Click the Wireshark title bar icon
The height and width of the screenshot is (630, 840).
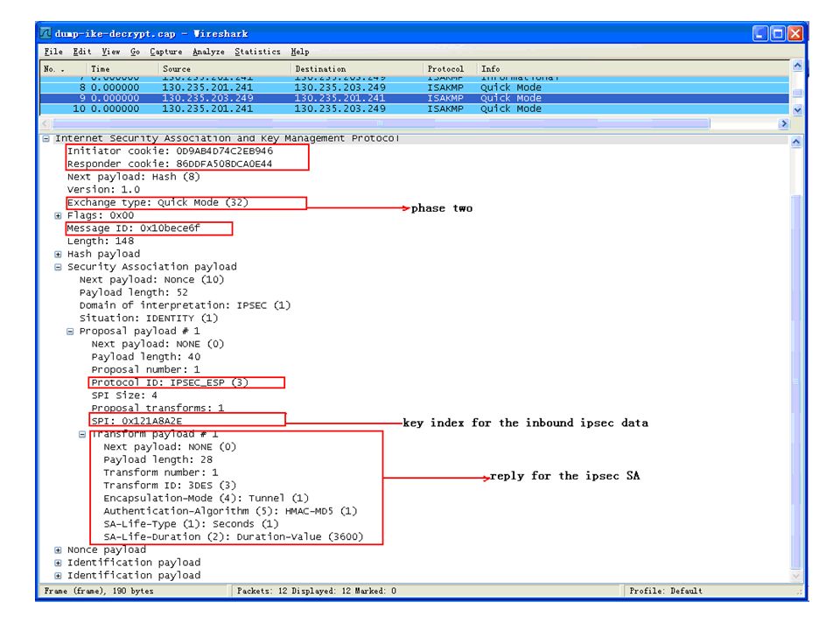[45, 33]
